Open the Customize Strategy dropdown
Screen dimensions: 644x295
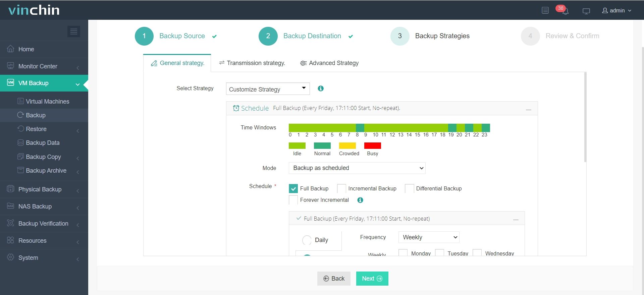pos(268,89)
